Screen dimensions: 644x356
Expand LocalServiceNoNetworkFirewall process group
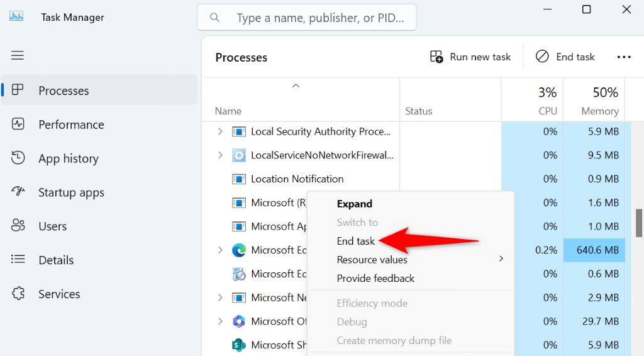[220, 155]
